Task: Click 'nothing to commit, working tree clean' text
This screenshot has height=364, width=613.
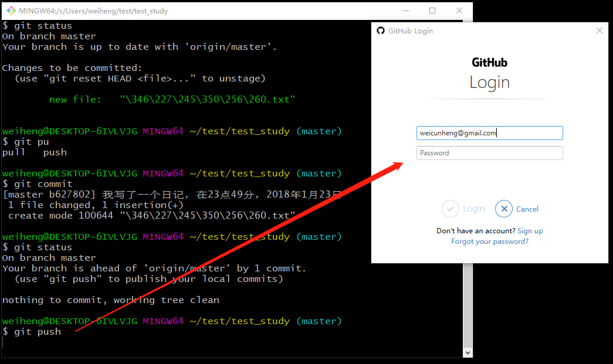Action: [x=111, y=300]
